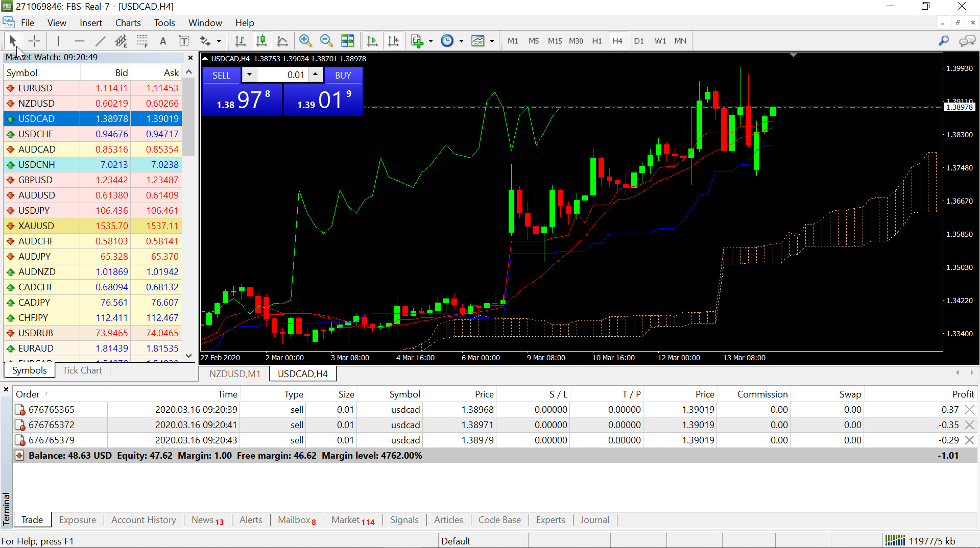Open the search magnifier icon
Viewport: 980px width, 548px height.
coord(944,41)
